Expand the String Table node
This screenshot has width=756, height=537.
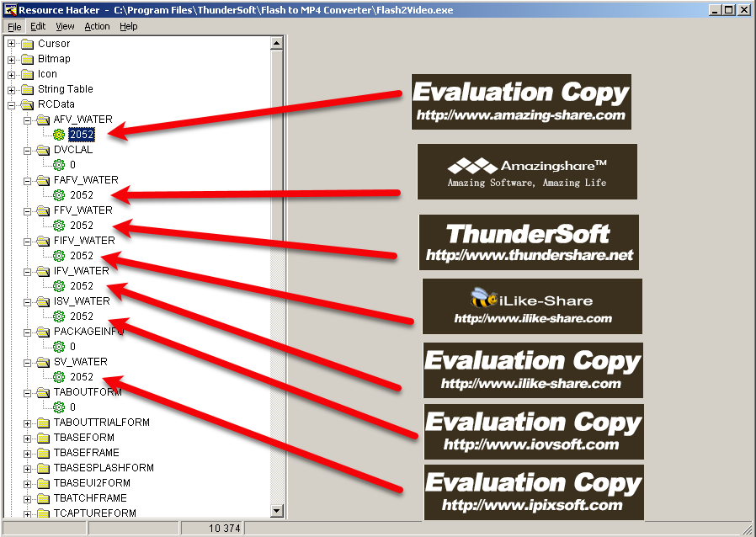pos(12,90)
